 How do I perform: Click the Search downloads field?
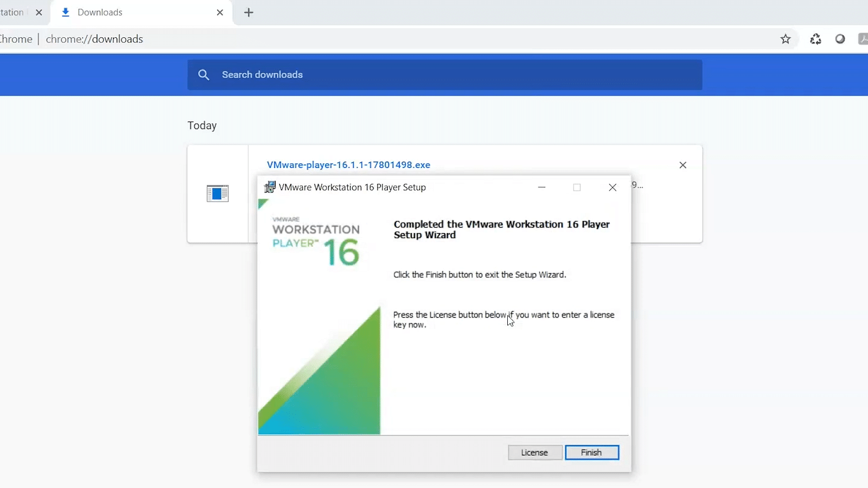445,75
